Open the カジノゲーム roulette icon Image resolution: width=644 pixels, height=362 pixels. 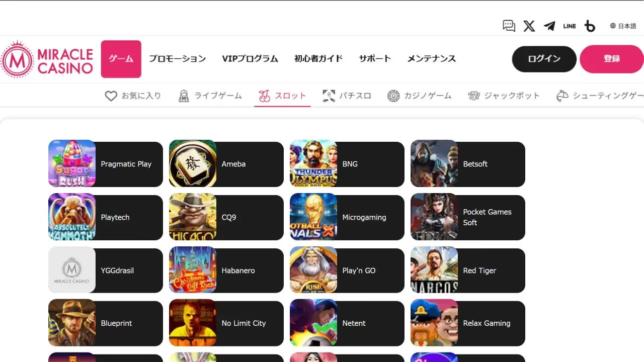pyautogui.click(x=393, y=96)
